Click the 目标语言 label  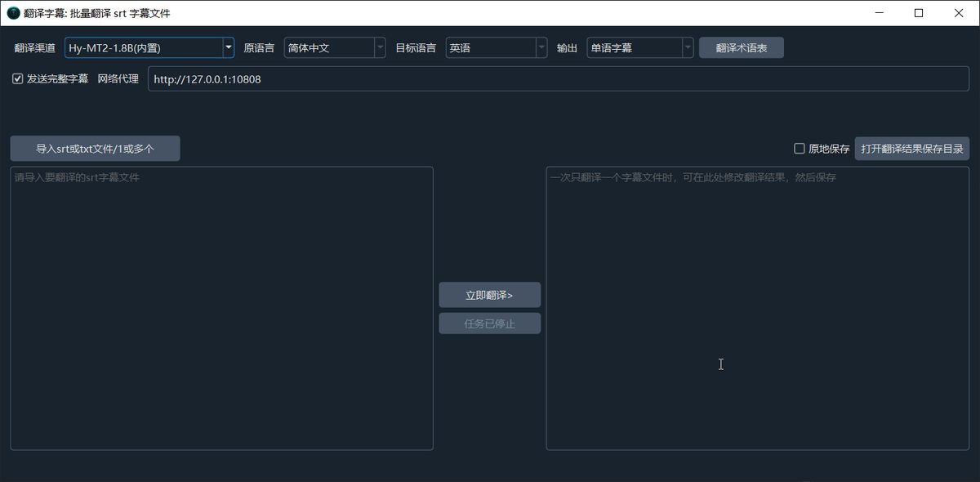click(x=416, y=48)
